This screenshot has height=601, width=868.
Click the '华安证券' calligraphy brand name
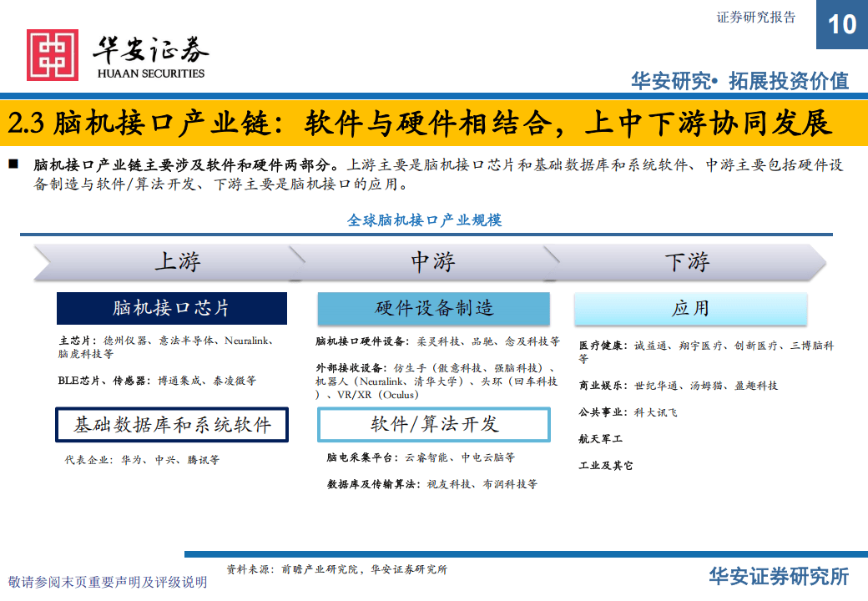150,51
